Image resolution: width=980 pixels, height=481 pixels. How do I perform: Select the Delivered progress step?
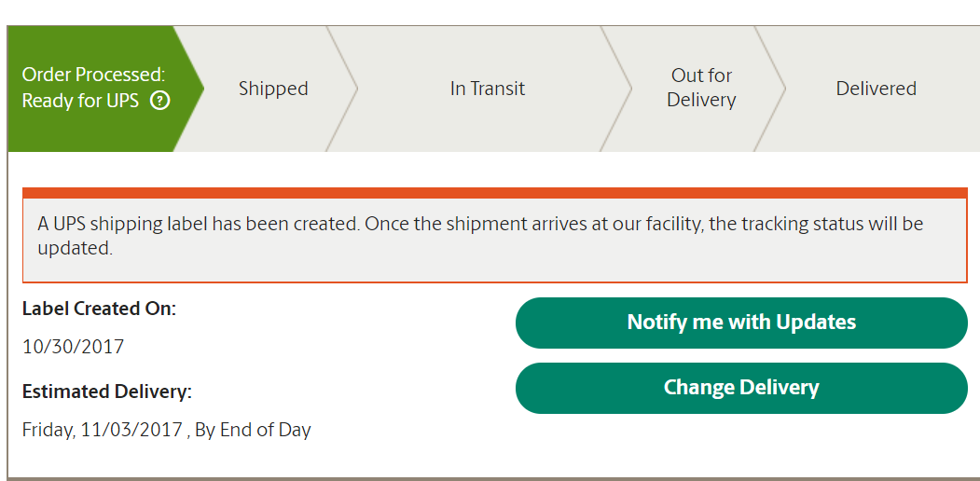876,89
